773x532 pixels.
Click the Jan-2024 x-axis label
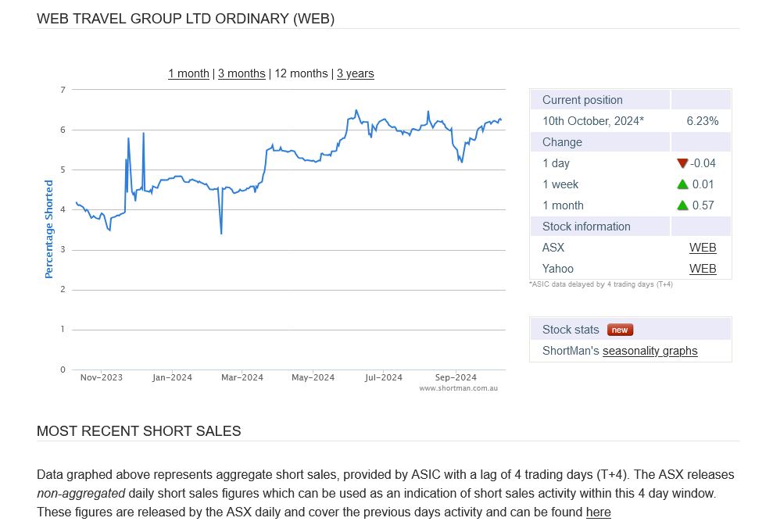tap(172, 377)
